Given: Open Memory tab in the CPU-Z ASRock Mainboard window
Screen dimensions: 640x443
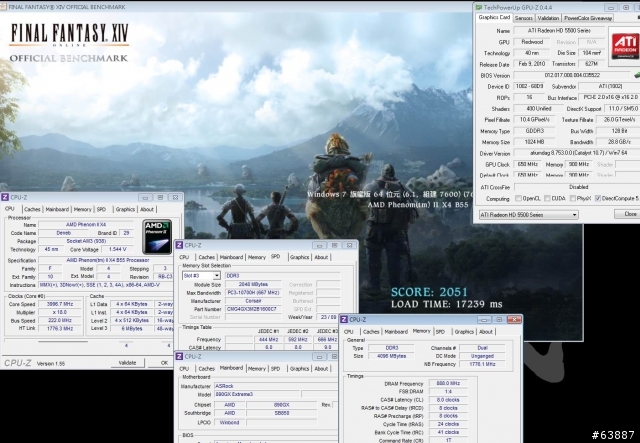Looking at the screenshot, I should point(257,368).
